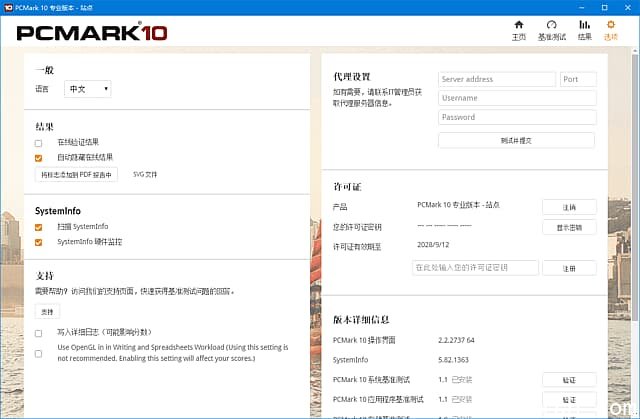Image resolution: width=640 pixels, height=419 pixels.
Task: Maximize the PCMark 10 window
Action: tap(604, 7)
